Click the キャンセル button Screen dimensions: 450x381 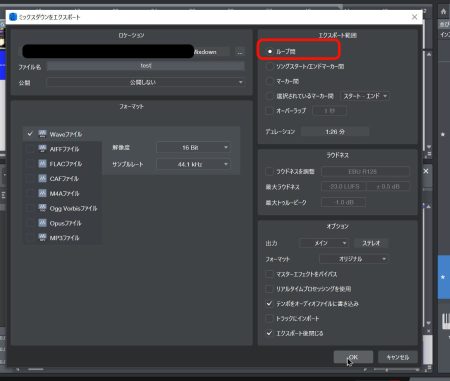point(398,357)
